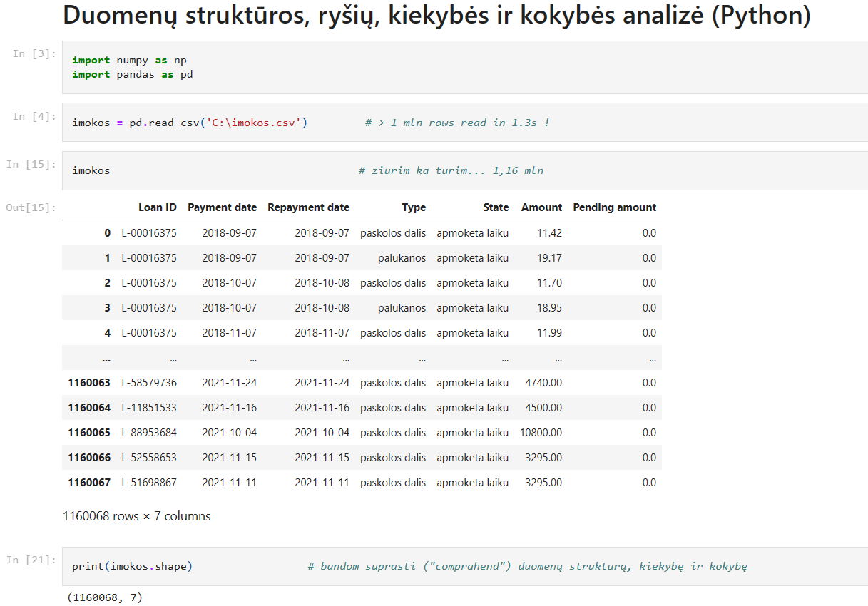
Task: Click row index 1160063
Action: point(89,383)
